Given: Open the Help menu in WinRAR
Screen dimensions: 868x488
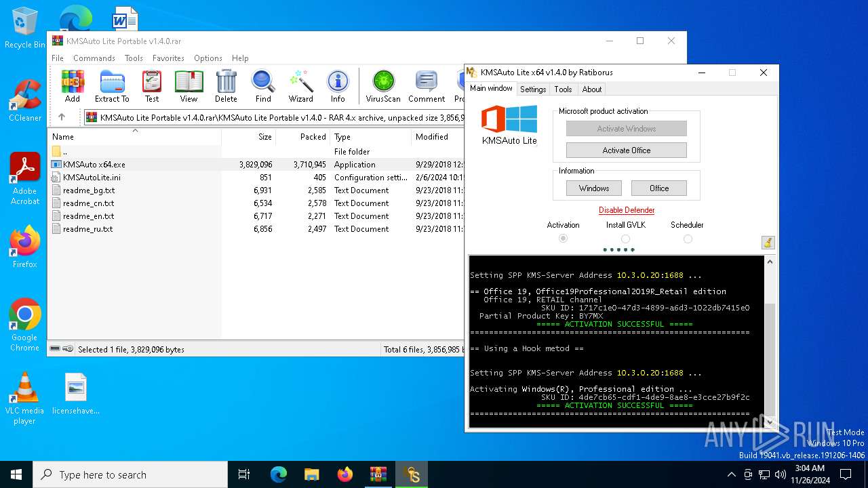Looking at the screenshot, I should coord(240,58).
